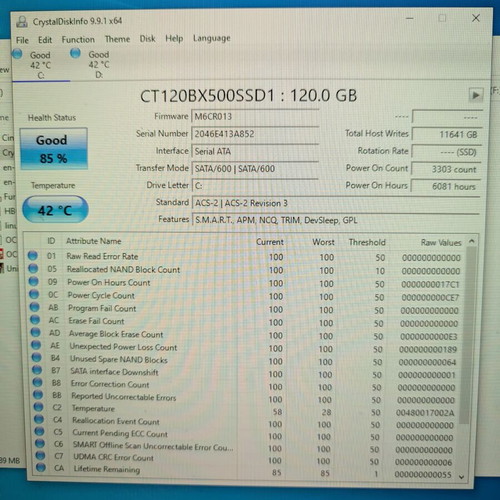
Task: Click the Interface field Serial ATA
Action: point(255,151)
